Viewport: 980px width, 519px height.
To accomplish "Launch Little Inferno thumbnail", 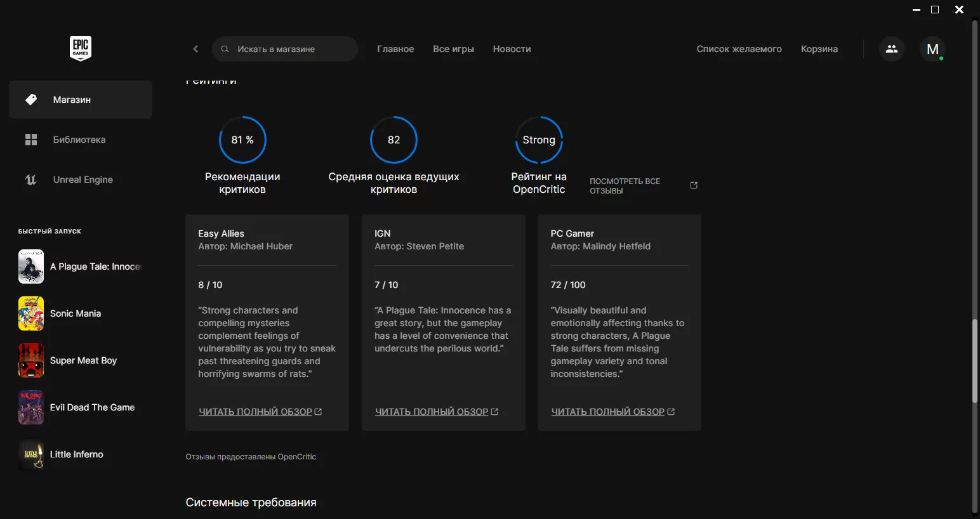I will click(x=31, y=454).
